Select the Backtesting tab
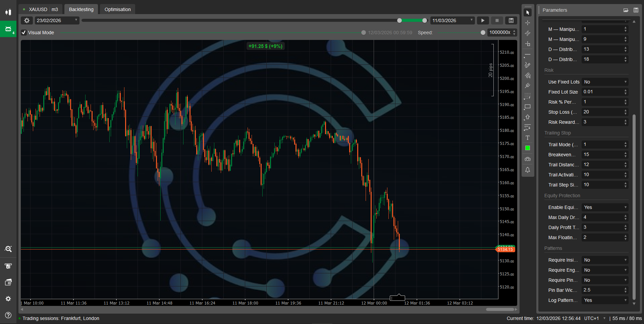This screenshot has width=644, height=324. pyautogui.click(x=81, y=9)
